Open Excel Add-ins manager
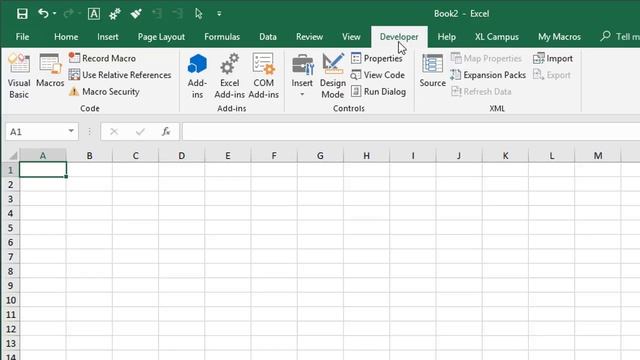 [229, 76]
